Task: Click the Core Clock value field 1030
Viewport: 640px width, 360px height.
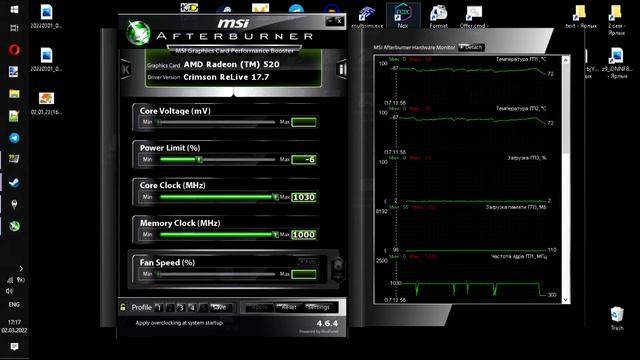Action: 304,197
